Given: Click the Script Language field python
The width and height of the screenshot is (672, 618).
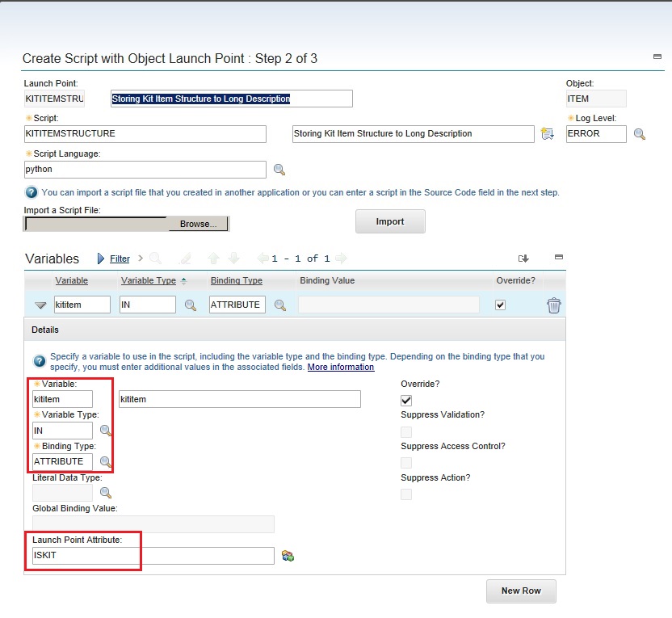Looking at the screenshot, I should 145,170.
